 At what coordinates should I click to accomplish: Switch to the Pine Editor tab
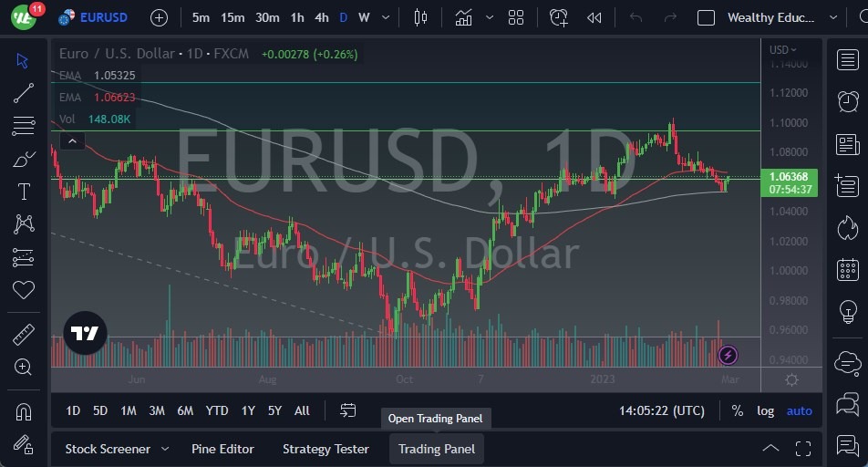point(222,449)
